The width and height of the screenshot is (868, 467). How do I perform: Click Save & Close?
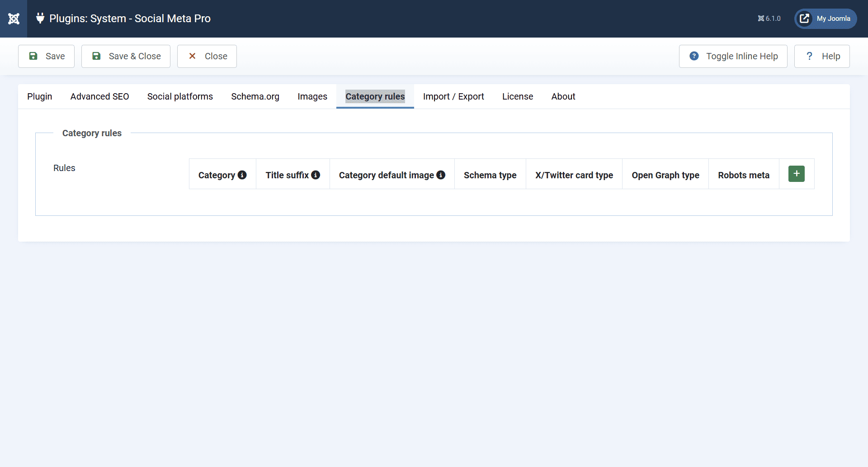(126, 56)
